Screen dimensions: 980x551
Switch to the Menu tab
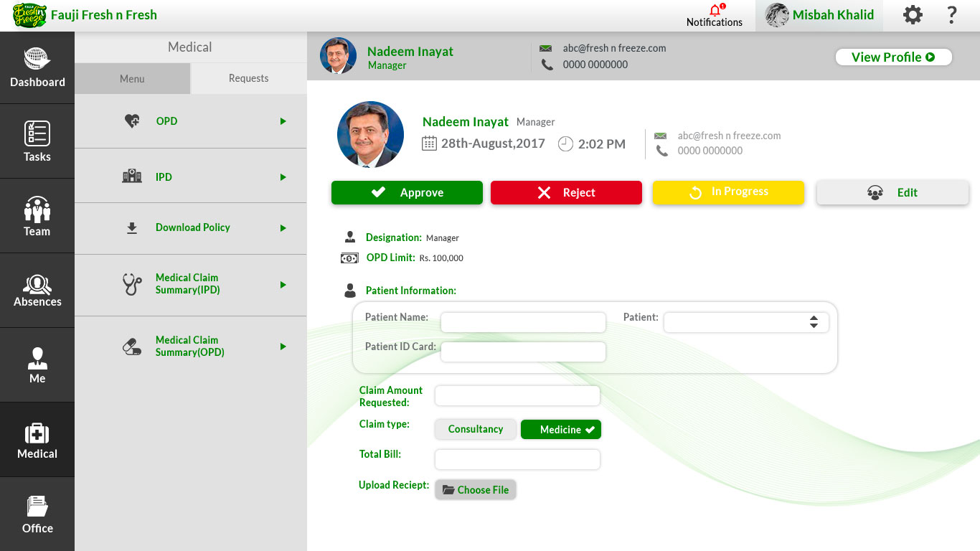coord(132,78)
